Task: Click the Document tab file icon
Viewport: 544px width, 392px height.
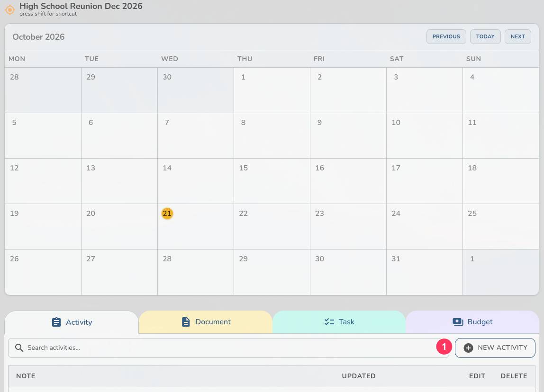Action: [x=186, y=321]
